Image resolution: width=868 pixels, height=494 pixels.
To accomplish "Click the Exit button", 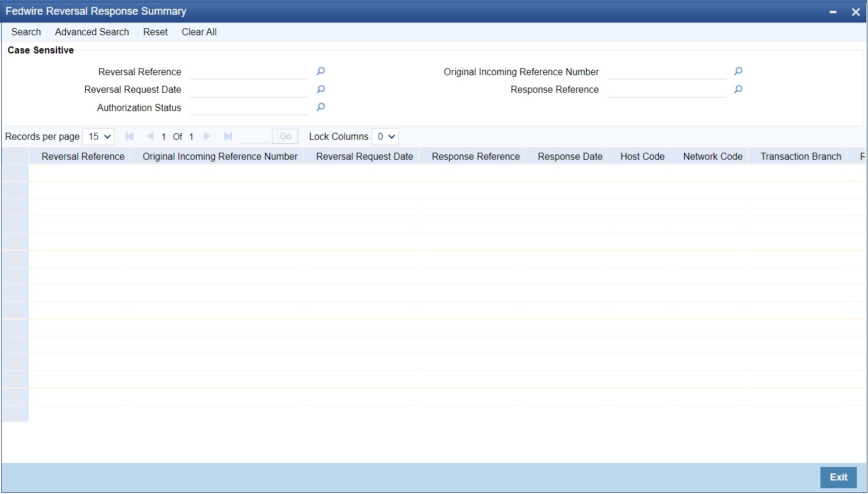I will tap(839, 477).
